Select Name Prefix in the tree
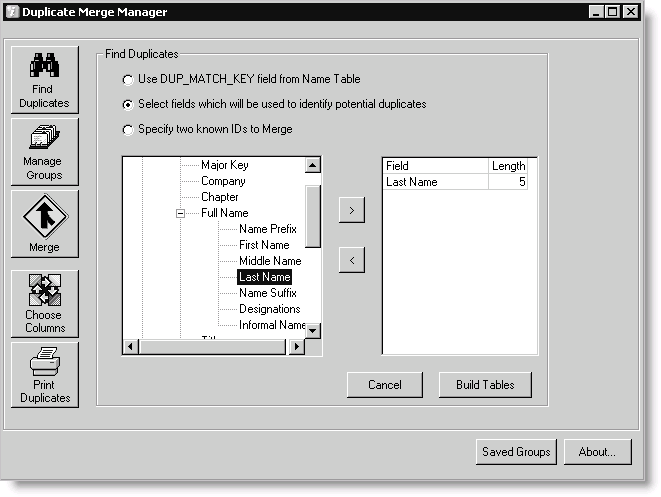The width and height of the screenshot is (661, 497). (x=268, y=229)
